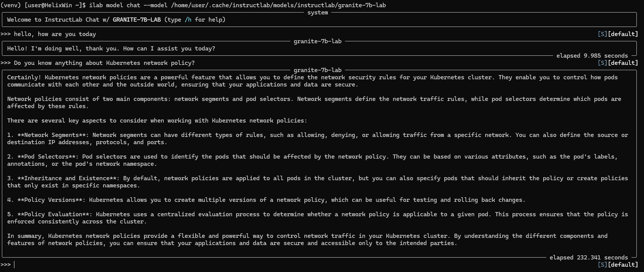Click the elapsed 232.341 seconds label
Screen dimensions: 644x272
pyautogui.click(x=589, y=258)
